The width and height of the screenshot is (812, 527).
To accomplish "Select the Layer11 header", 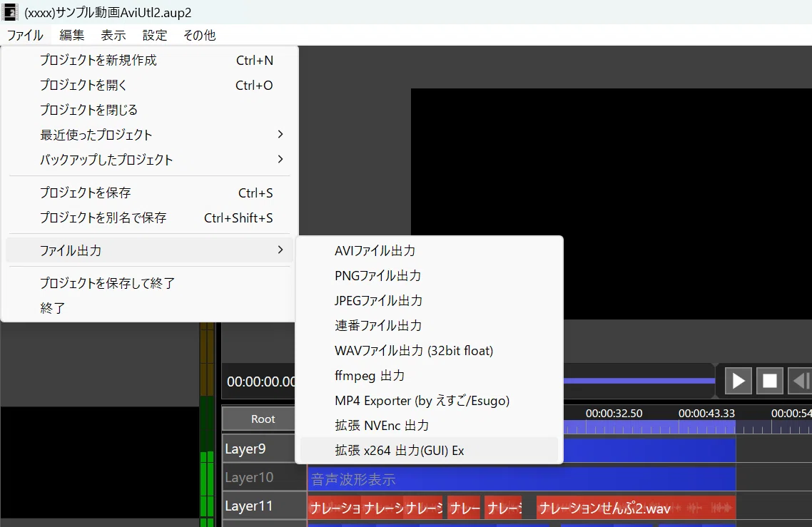I will pyautogui.click(x=264, y=506).
